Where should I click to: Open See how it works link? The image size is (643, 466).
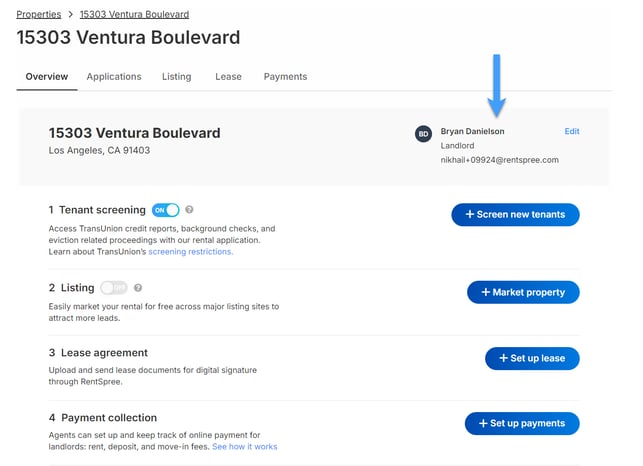pos(245,446)
